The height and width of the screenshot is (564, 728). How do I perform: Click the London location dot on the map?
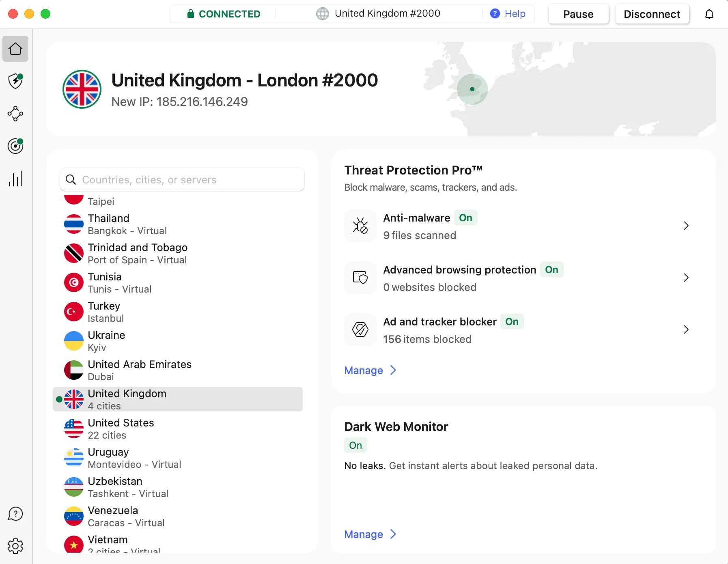point(472,89)
